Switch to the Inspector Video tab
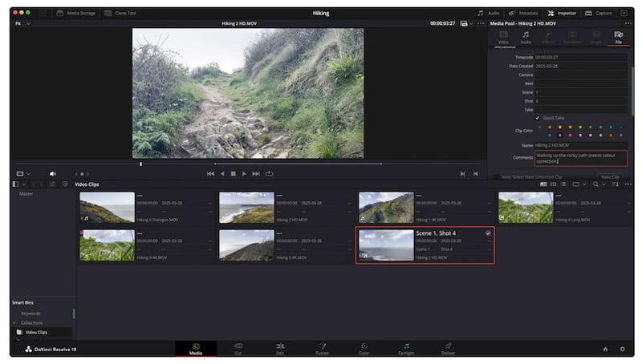This screenshot has height=364, width=642. point(503,37)
